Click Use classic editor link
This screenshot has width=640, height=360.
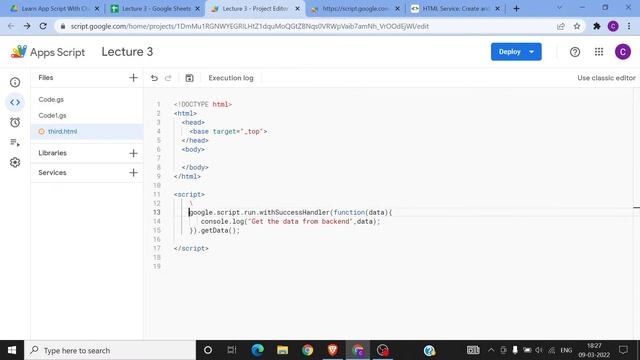[606, 78]
